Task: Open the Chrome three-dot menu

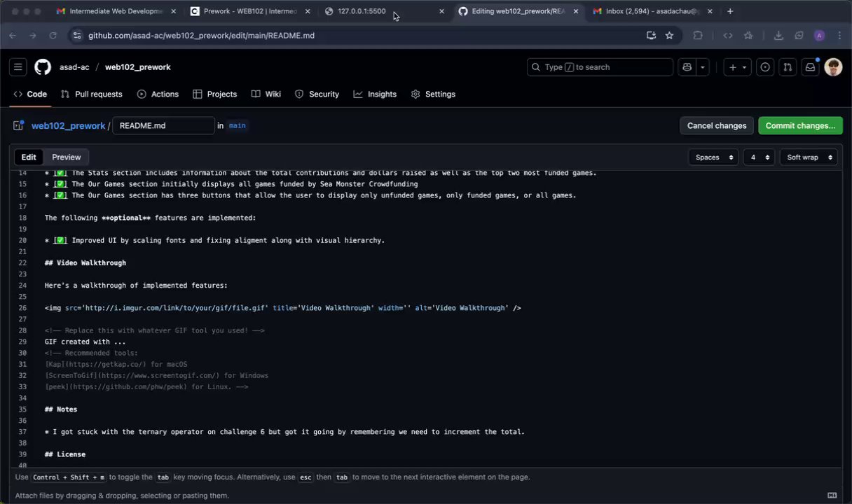Action: [x=839, y=36]
